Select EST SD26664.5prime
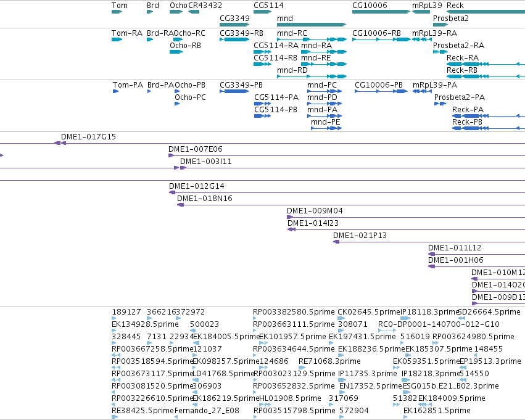Image resolution: width=525 pixels, height=420 pixels. point(489,312)
